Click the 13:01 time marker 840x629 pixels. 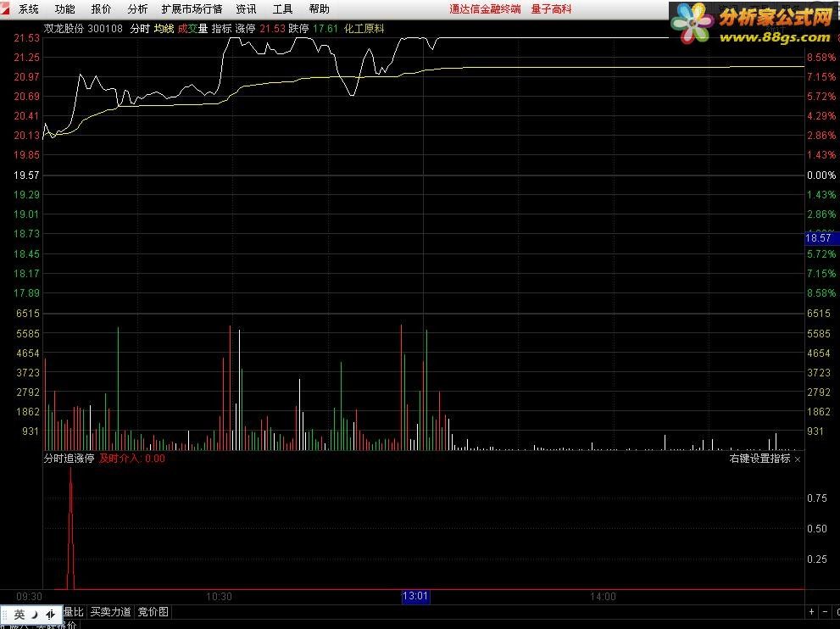click(415, 596)
